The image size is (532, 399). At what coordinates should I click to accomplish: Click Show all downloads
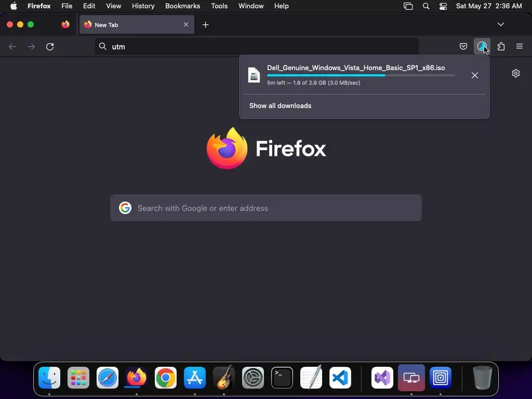point(280,105)
